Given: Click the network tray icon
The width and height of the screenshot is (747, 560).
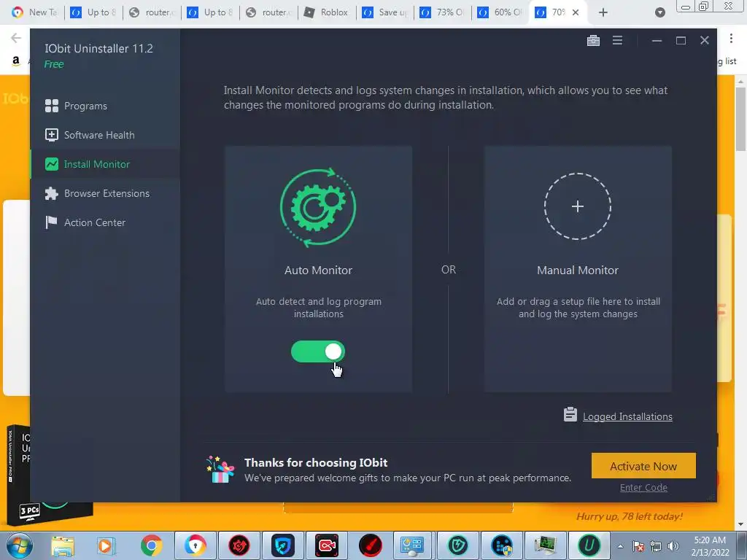Looking at the screenshot, I should point(656,546).
